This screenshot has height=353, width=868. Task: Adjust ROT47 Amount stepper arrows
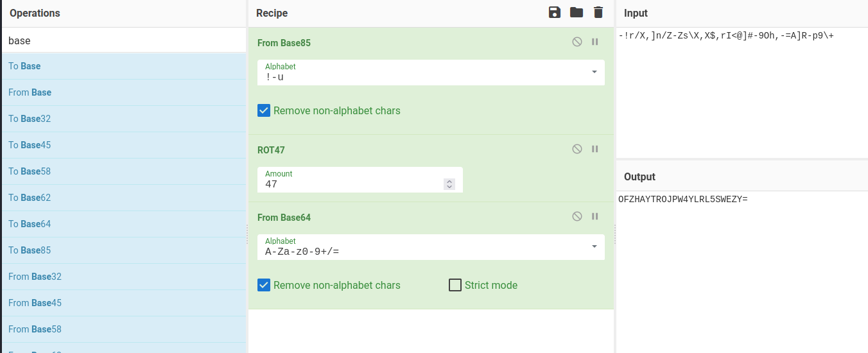[x=449, y=184]
